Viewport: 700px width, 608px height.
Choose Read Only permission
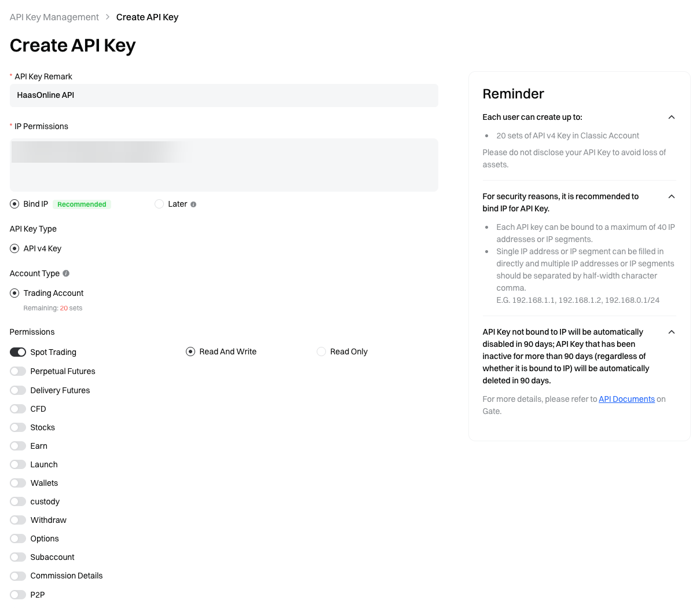(321, 351)
